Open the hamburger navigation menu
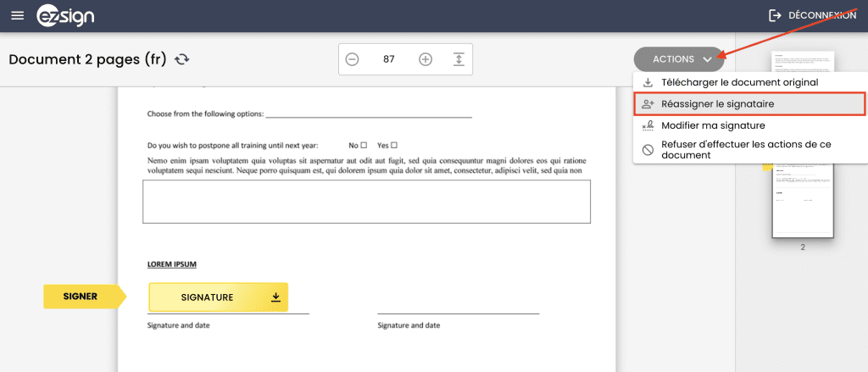 (x=17, y=16)
